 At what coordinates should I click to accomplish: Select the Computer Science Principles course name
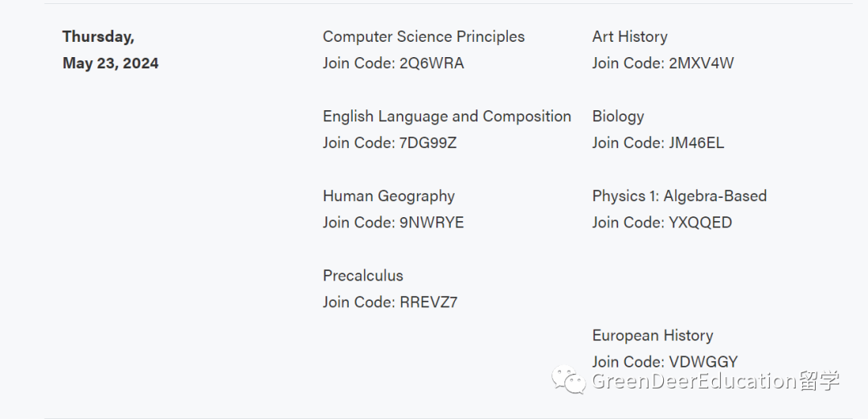pyautogui.click(x=424, y=36)
